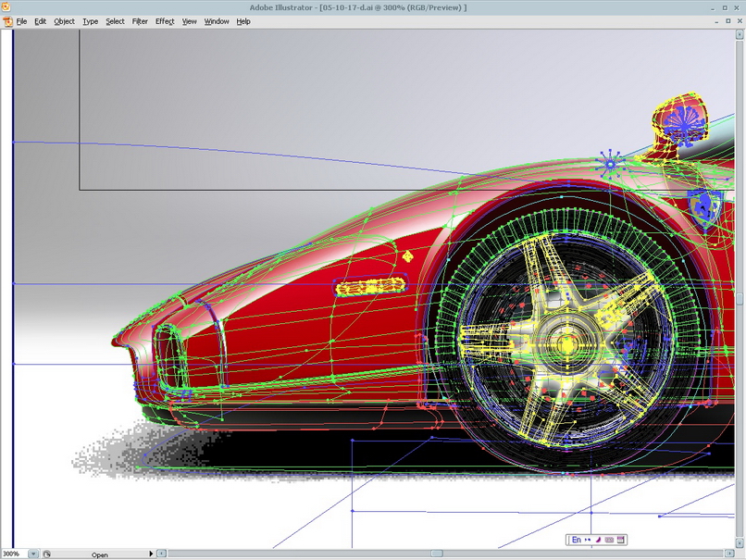Select the yellow wheel center hub
The width and height of the screenshot is (746, 560).
[x=567, y=345]
